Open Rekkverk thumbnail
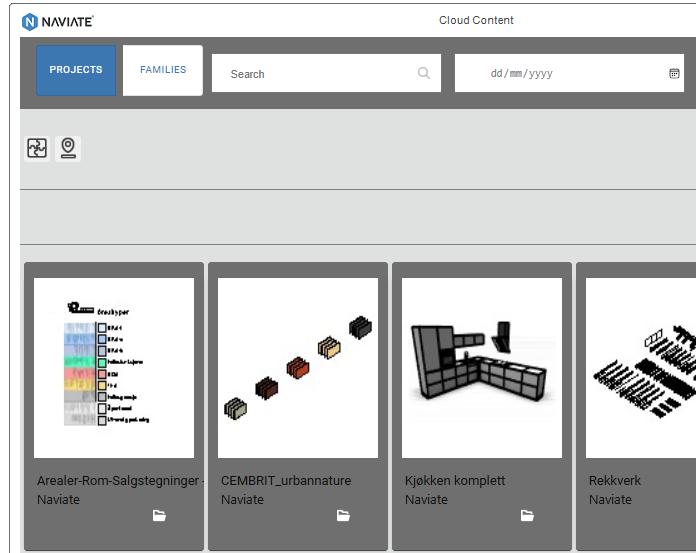Image resolution: width=696 pixels, height=553 pixels. click(x=641, y=368)
